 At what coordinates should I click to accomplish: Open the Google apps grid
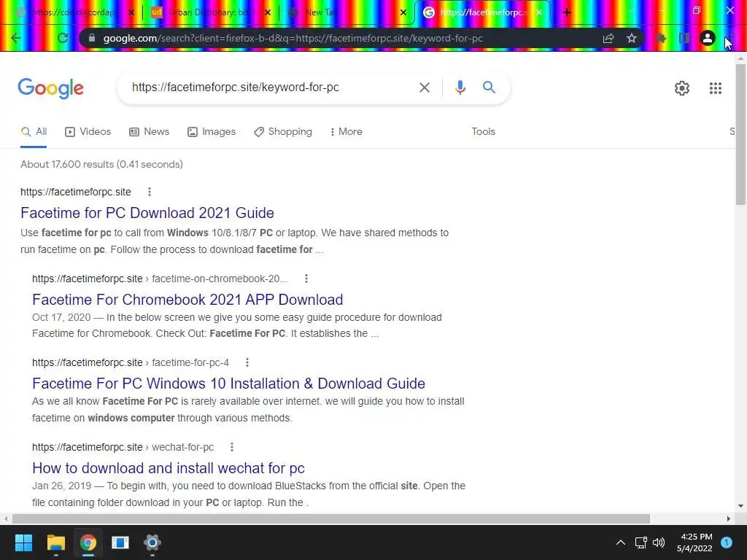click(x=715, y=88)
